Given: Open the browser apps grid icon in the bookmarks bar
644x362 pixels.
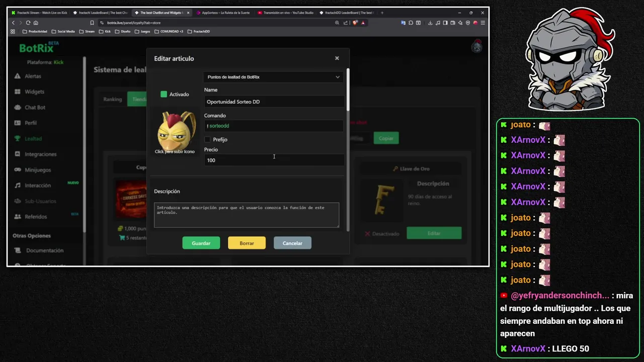Looking at the screenshot, I should [13, 31].
